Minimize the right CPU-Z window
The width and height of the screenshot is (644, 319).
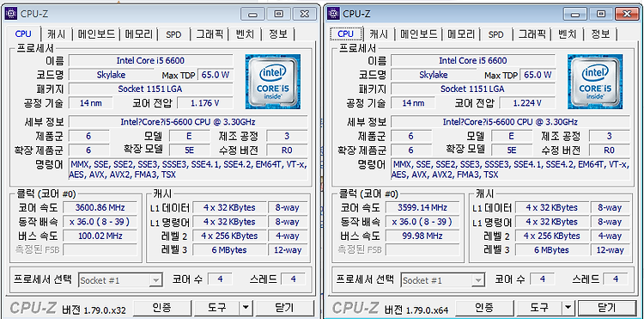coord(575,14)
